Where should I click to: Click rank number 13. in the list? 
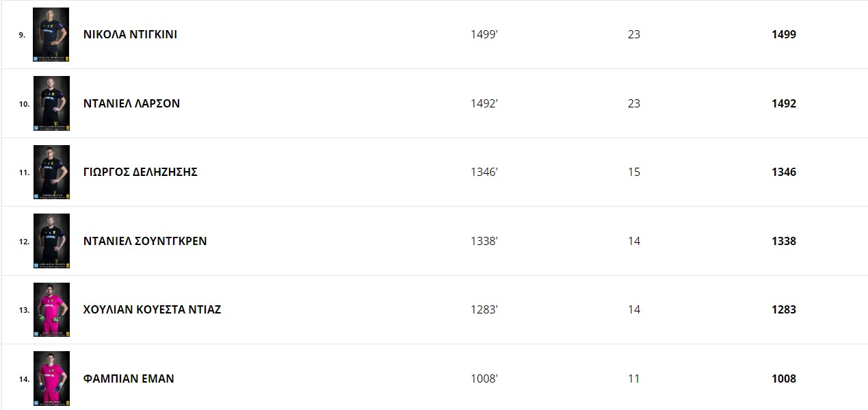(24, 310)
